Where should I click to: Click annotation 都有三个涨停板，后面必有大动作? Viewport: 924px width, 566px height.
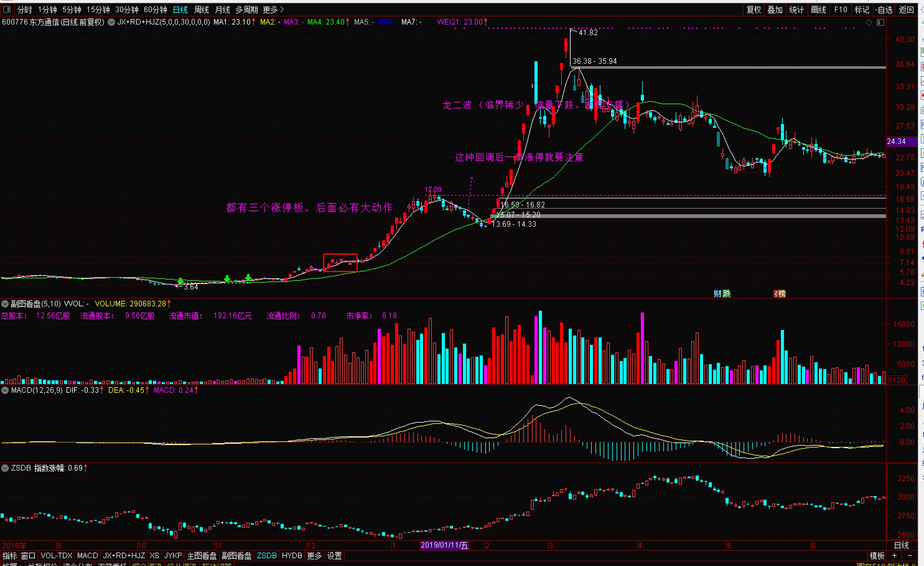click(309, 208)
